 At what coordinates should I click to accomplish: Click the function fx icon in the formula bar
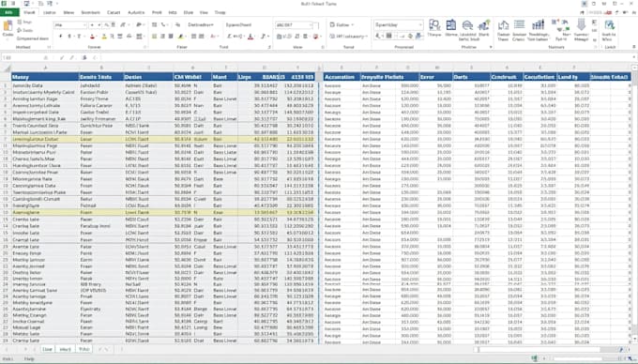[x=84, y=58]
